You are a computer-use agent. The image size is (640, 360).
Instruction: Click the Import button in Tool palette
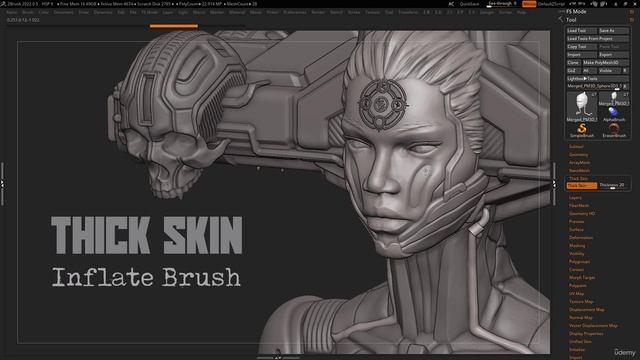[x=582, y=55]
